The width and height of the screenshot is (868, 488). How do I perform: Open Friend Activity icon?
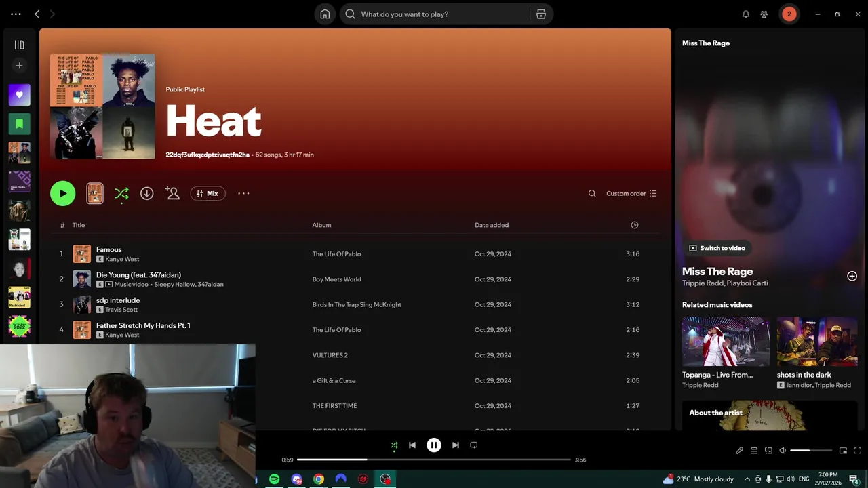coord(764,14)
